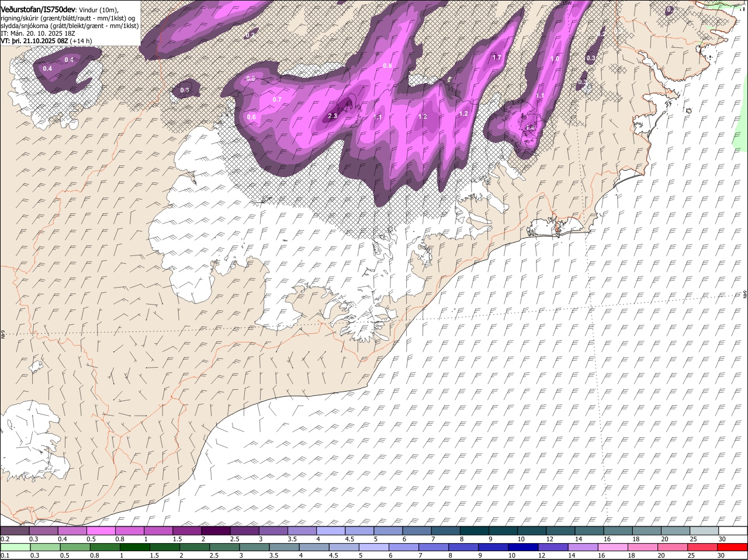Click the 0.6 precipitation value on the map
748x560 pixels.
[x=251, y=117]
